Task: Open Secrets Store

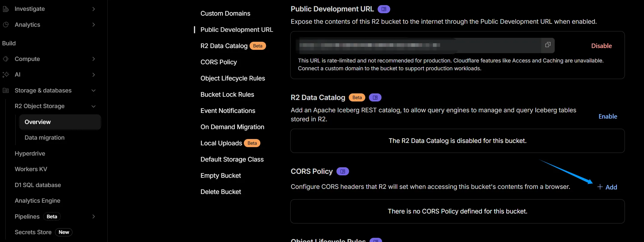Action: [33, 232]
